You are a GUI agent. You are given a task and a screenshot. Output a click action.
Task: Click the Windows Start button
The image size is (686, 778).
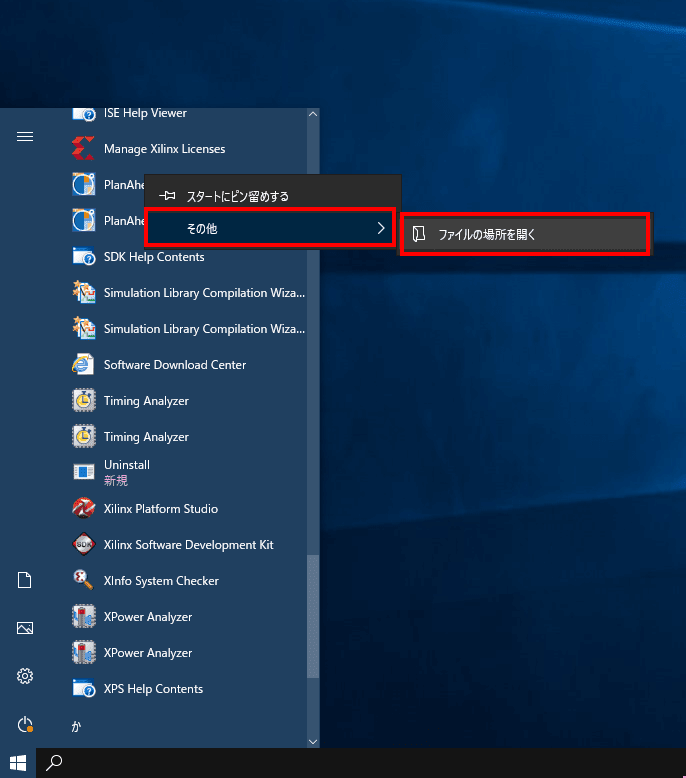(x=18, y=762)
